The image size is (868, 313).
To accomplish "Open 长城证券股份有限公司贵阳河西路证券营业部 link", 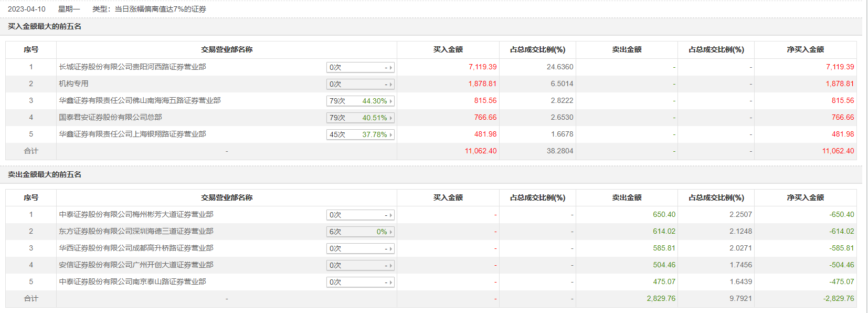I will [x=132, y=67].
